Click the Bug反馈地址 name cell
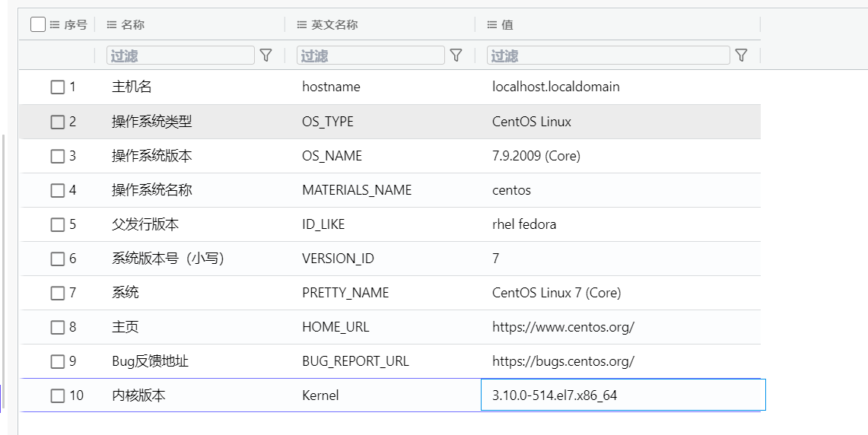 pos(150,361)
